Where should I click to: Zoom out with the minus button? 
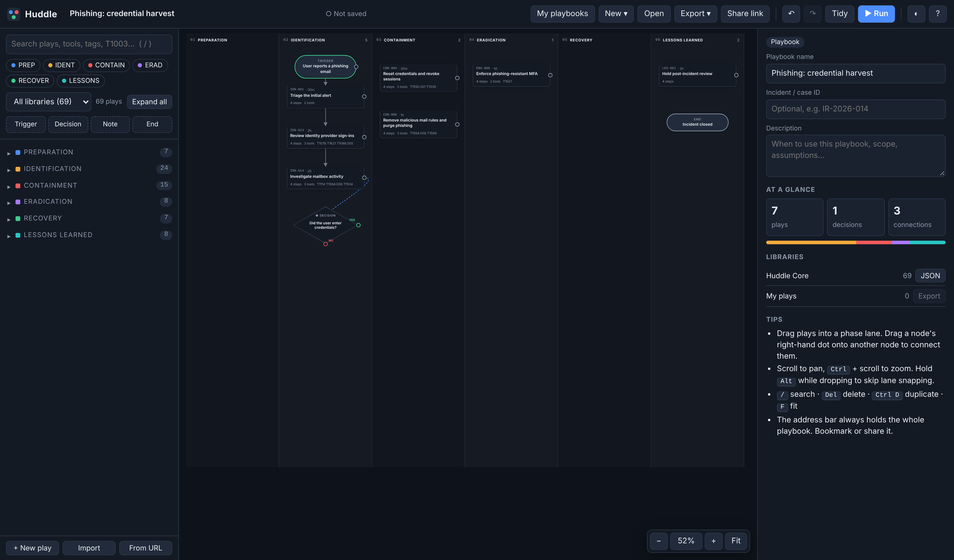tap(659, 541)
